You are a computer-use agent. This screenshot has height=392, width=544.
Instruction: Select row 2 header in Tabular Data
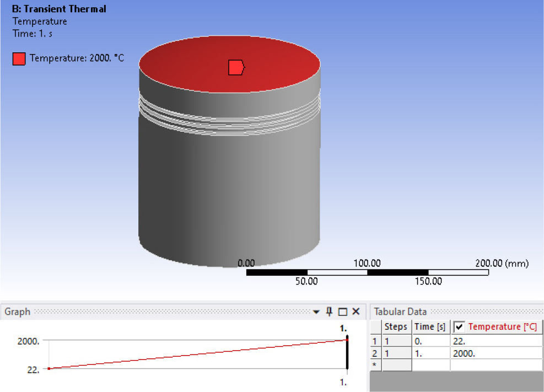(x=375, y=353)
